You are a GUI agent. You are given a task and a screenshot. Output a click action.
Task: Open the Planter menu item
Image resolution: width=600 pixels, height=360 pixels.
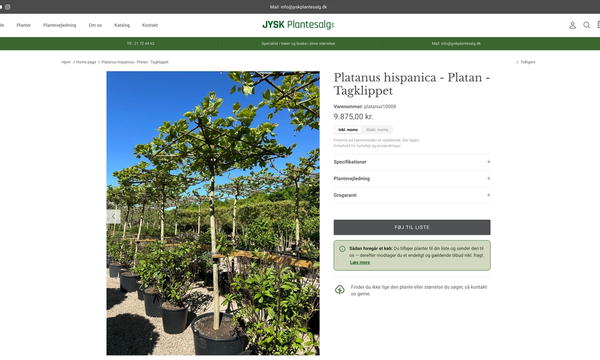(24, 25)
